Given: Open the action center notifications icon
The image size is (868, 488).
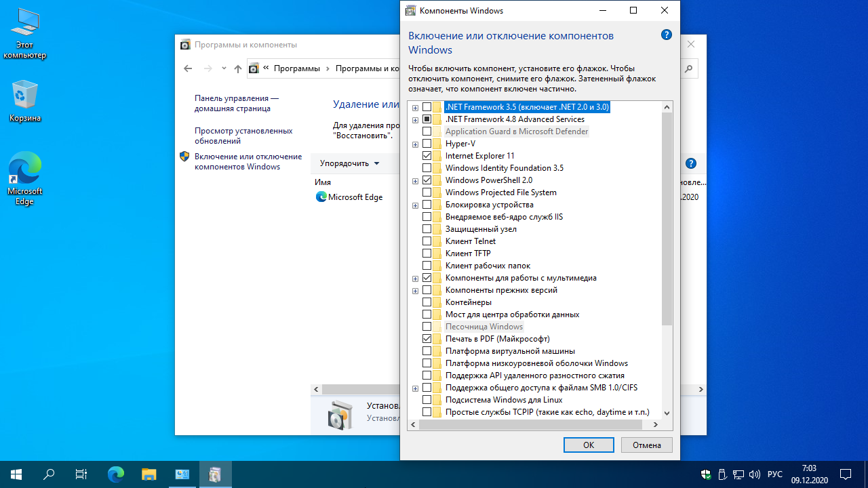Looking at the screenshot, I should pos(846,474).
